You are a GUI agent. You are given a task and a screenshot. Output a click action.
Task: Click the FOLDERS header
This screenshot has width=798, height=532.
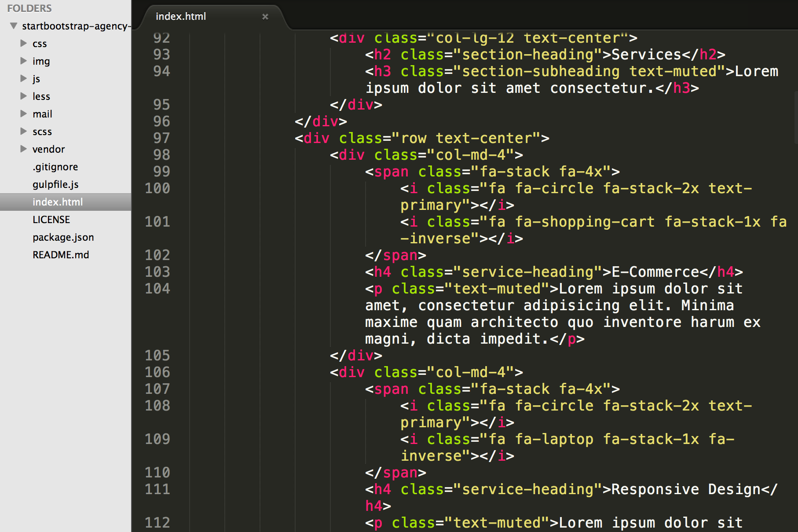pyautogui.click(x=29, y=8)
